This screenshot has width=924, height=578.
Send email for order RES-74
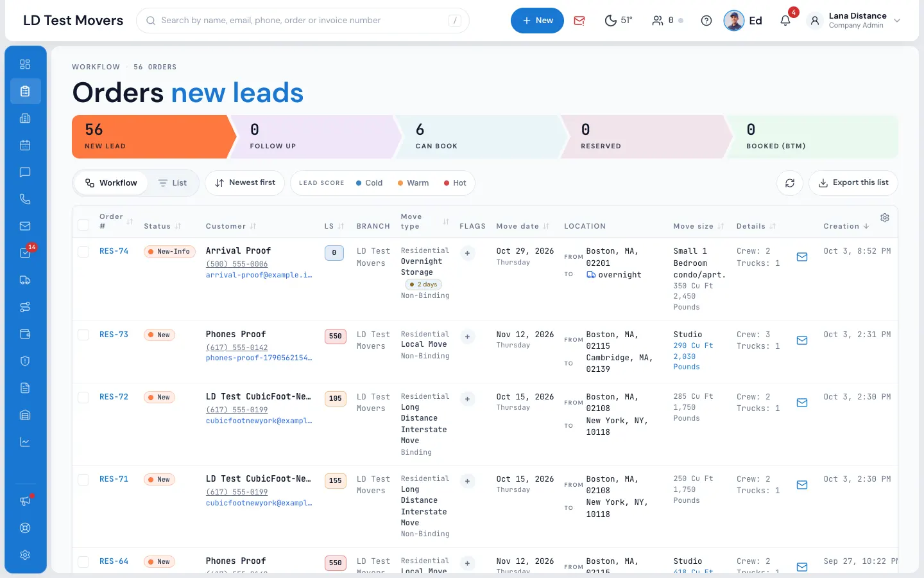[802, 257]
